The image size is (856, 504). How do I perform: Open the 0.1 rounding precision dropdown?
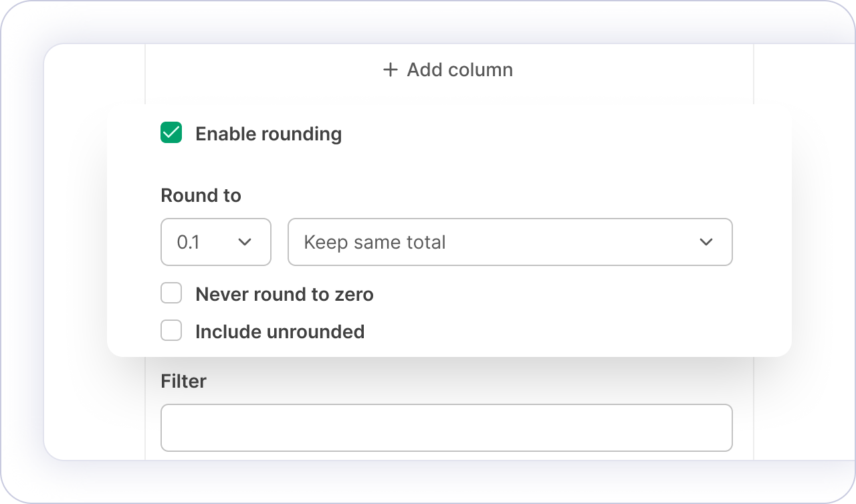(x=215, y=242)
